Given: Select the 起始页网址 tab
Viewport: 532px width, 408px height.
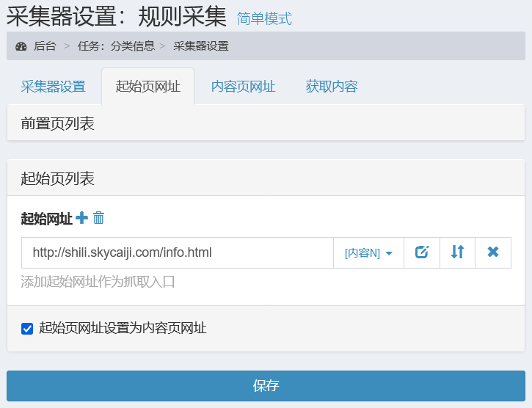Looking at the screenshot, I should (x=148, y=86).
